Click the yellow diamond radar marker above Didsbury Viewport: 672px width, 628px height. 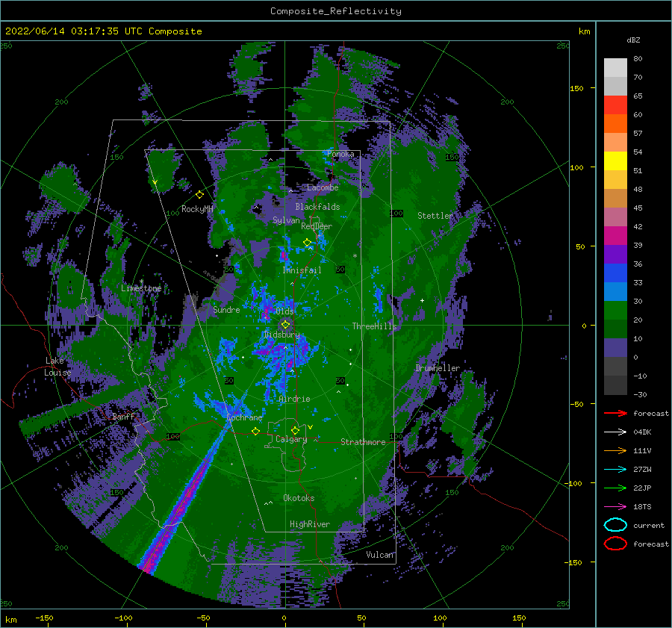(x=285, y=325)
